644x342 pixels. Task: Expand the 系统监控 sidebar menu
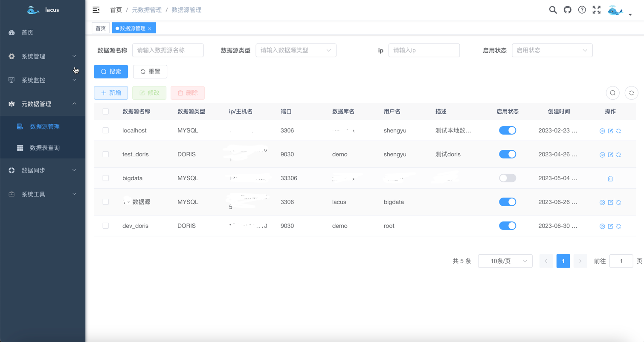tap(43, 80)
